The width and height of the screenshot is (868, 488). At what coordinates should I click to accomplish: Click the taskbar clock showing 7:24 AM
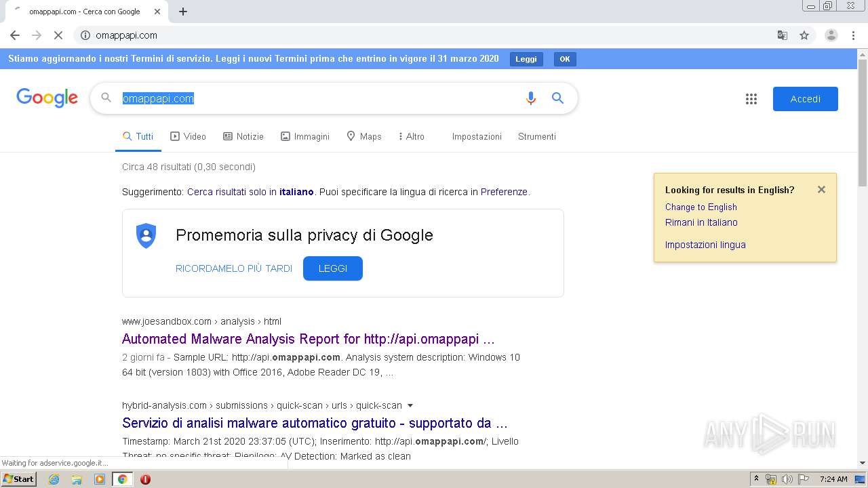833,479
